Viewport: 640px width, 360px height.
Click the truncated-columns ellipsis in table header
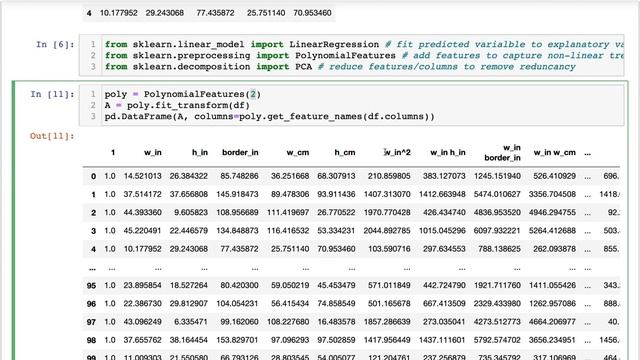(x=587, y=153)
